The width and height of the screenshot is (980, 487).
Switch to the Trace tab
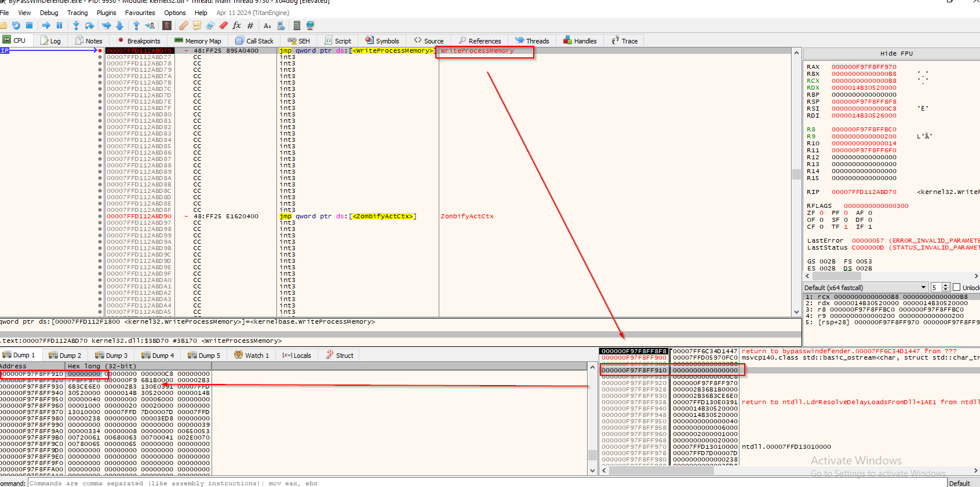(624, 41)
